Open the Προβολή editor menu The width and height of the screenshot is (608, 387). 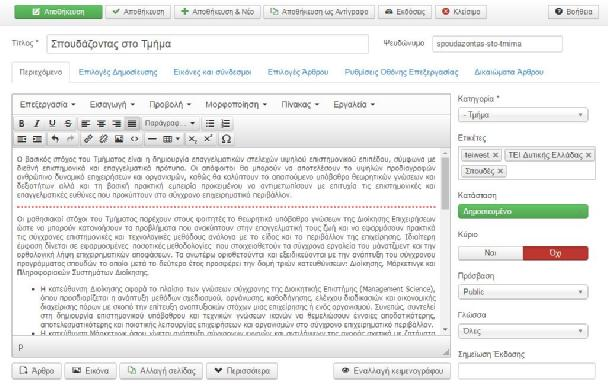point(170,105)
